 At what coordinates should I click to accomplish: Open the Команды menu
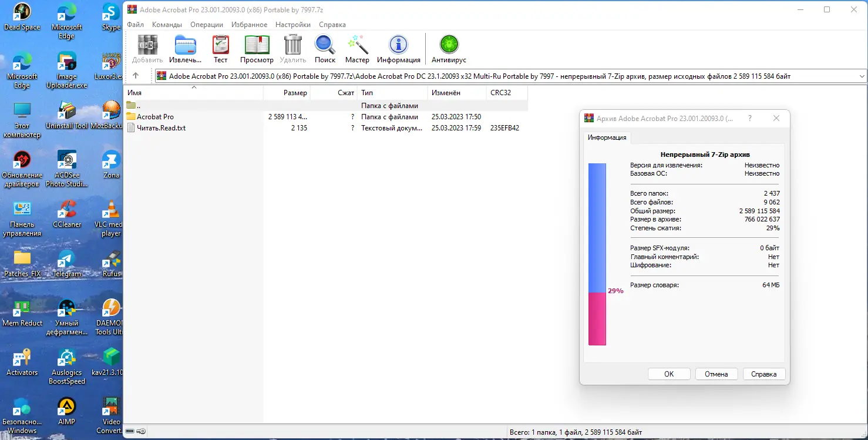(x=167, y=25)
